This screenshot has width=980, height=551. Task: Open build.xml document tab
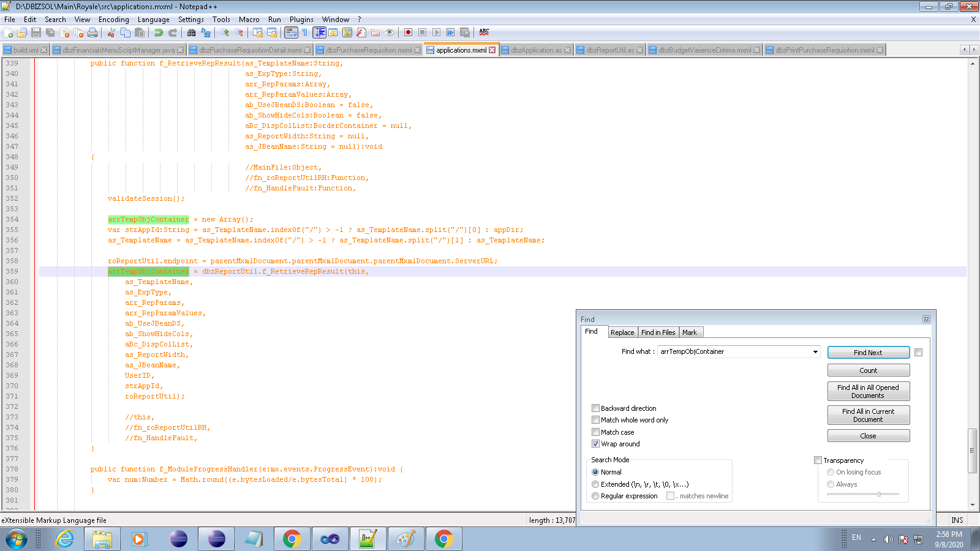26,50
